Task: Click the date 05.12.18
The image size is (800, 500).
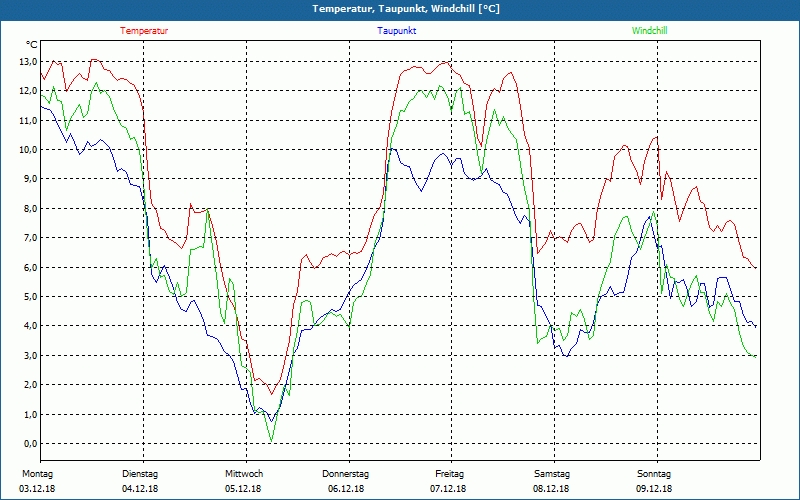Action: (x=243, y=489)
